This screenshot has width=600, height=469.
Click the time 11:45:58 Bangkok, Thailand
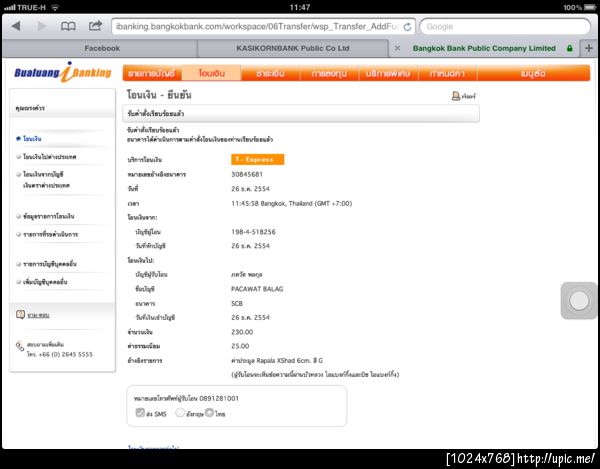point(292,204)
